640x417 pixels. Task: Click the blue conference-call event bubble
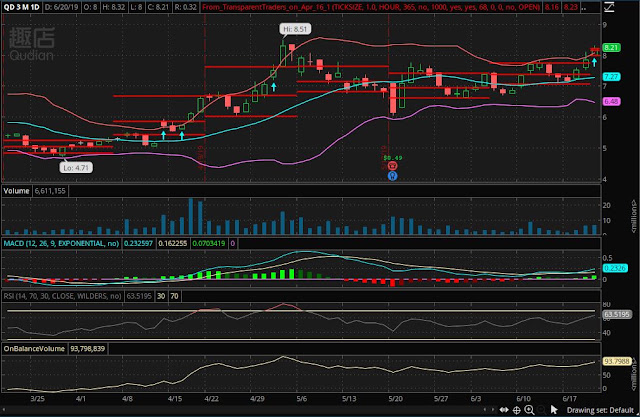(392, 176)
